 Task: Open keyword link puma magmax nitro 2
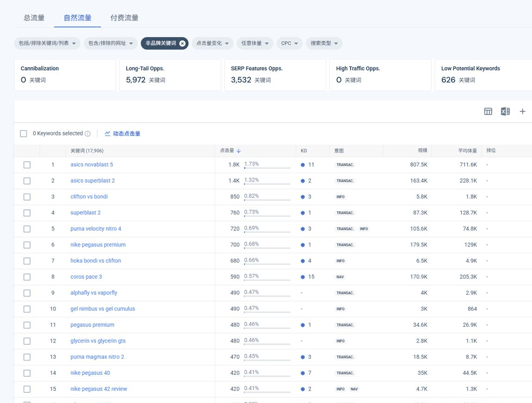point(97,357)
